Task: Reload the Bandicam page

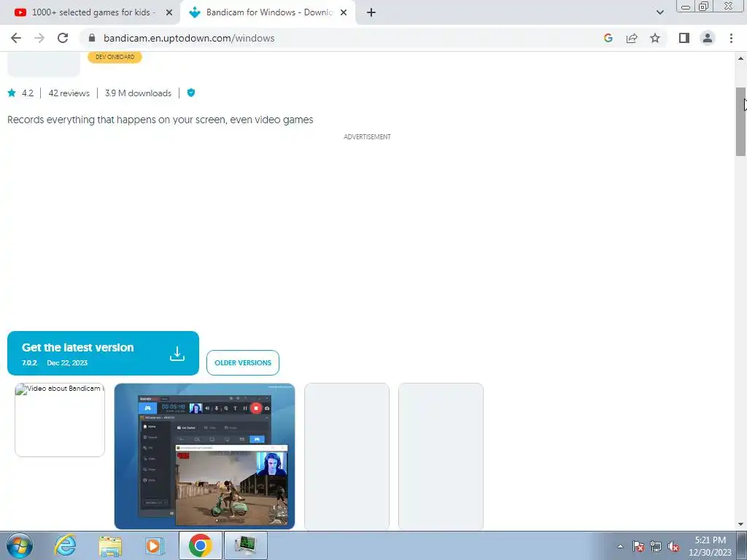Action: click(x=63, y=38)
